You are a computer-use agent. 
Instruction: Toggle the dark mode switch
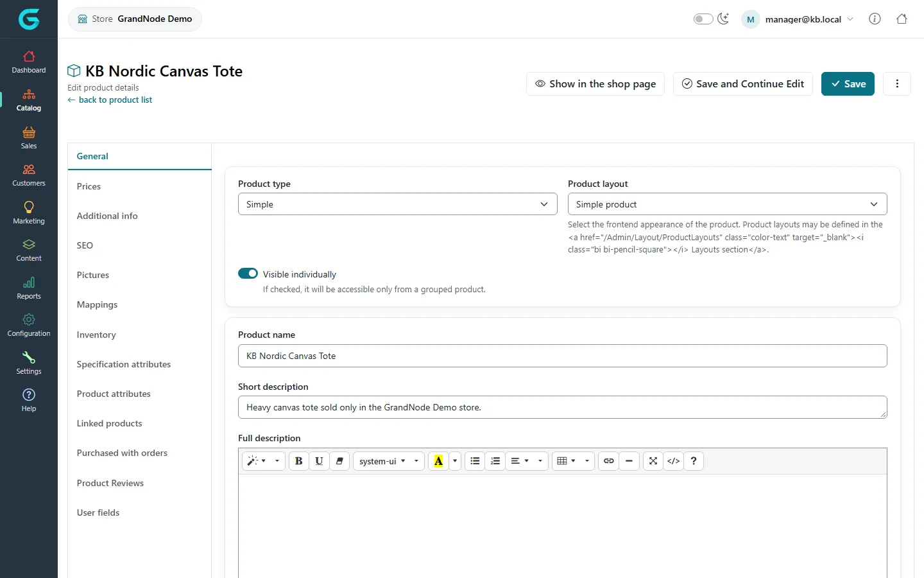click(x=703, y=19)
